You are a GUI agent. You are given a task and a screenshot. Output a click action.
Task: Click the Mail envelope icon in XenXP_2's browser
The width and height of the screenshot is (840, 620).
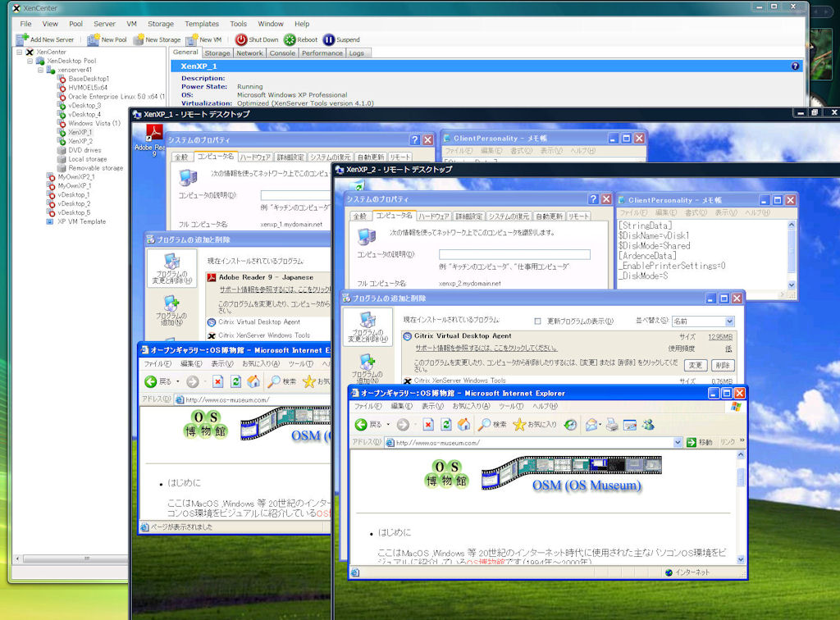point(591,425)
